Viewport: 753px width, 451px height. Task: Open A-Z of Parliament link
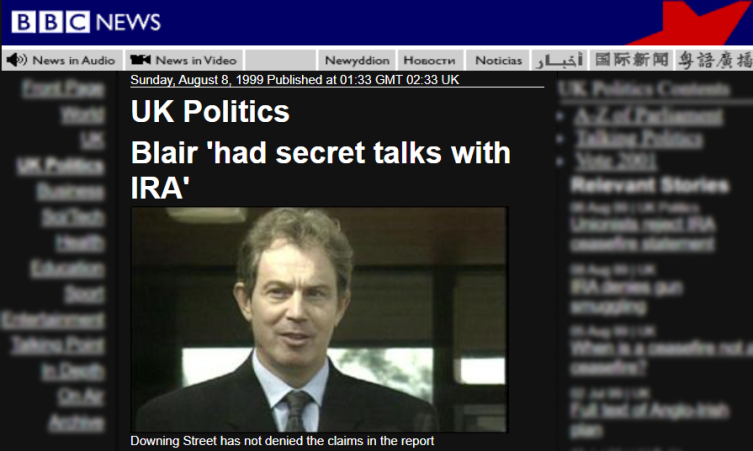point(648,116)
